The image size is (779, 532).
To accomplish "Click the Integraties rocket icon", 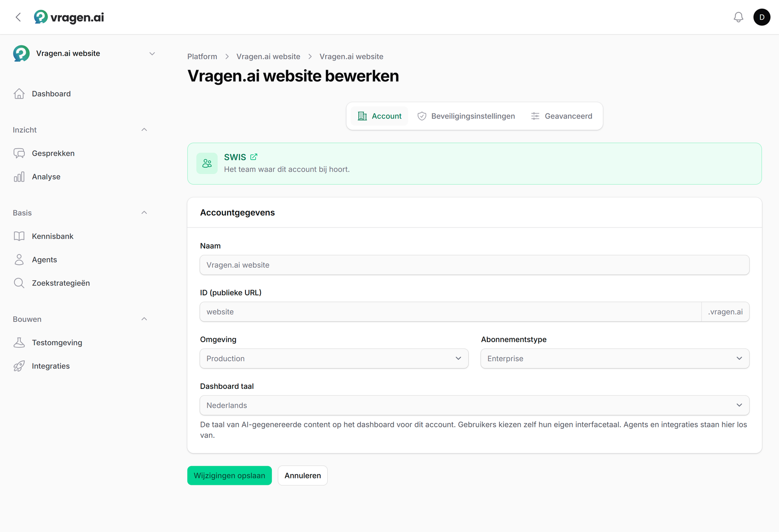I will 19,366.
